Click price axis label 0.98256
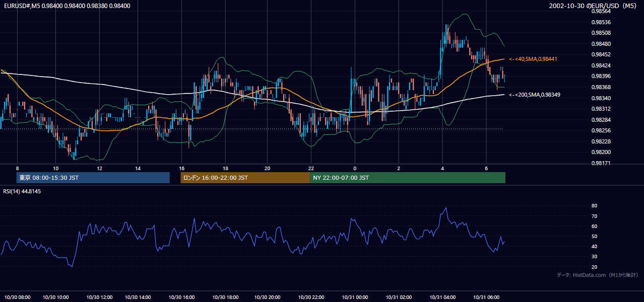This screenshot has width=644, height=302. coord(601,130)
